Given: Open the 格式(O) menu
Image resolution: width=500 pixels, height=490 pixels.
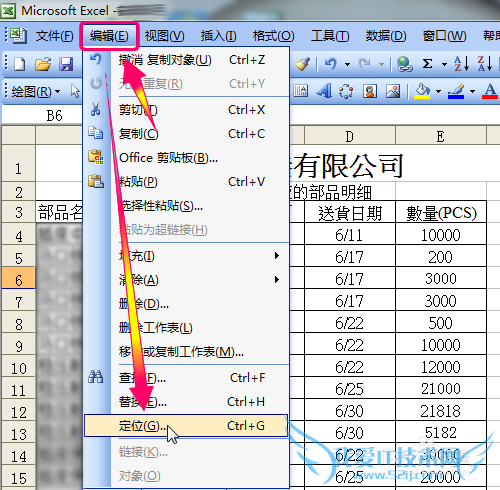Looking at the screenshot, I should click(x=274, y=36).
